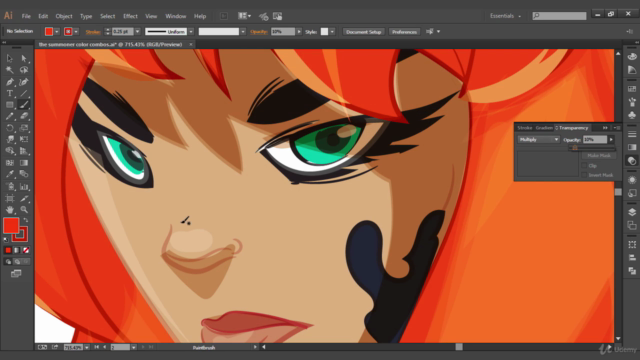Reset to default fill and stroke

(x=6, y=240)
